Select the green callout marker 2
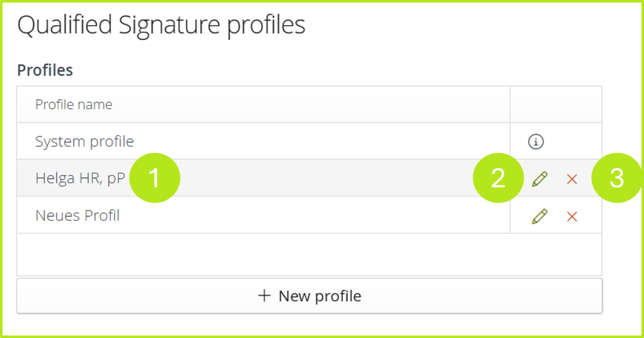644x338 pixels. pyautogui.click(x=499, y=178)
